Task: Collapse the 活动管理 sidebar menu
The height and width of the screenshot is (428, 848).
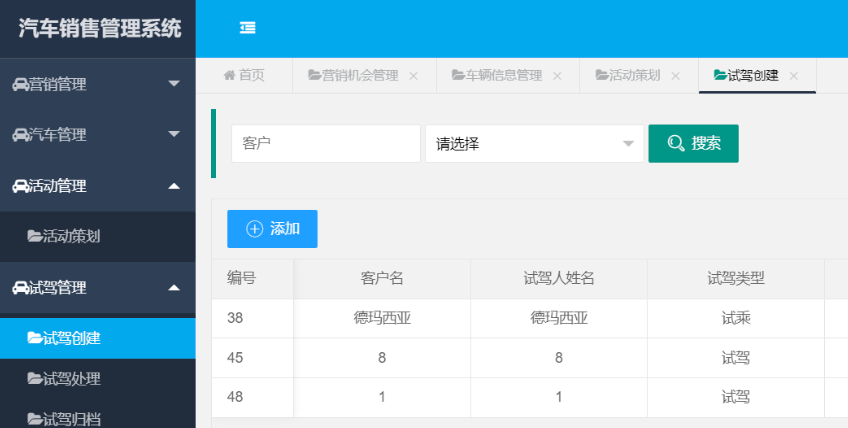Action: (174, 186)
